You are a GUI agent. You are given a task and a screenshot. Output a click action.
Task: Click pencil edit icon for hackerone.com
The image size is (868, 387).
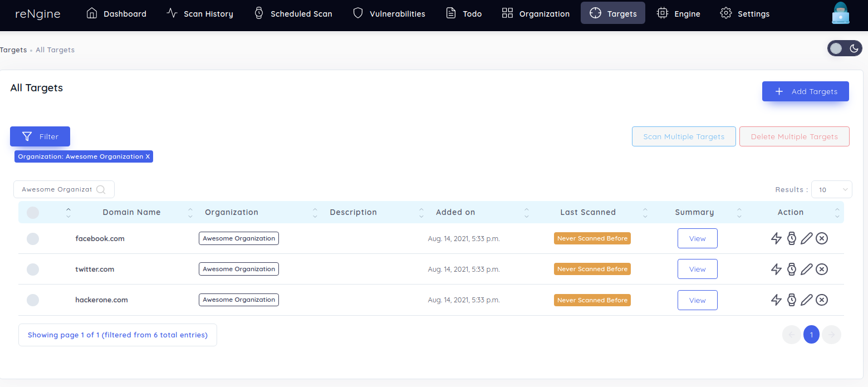point(806,300)
